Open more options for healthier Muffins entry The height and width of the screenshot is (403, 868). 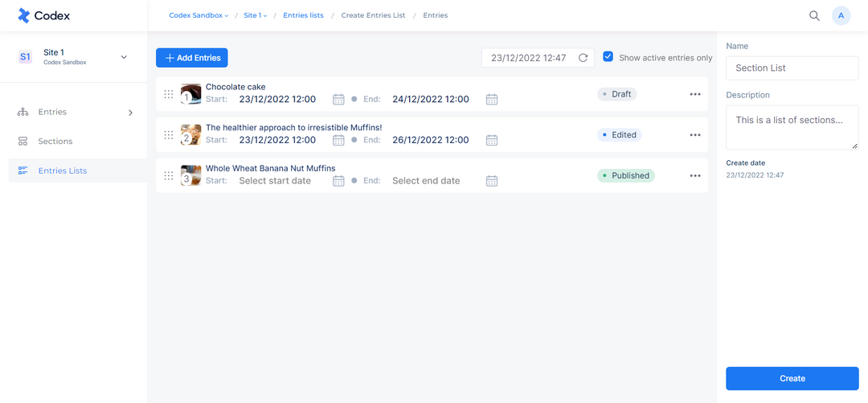(x=695, y=134)
